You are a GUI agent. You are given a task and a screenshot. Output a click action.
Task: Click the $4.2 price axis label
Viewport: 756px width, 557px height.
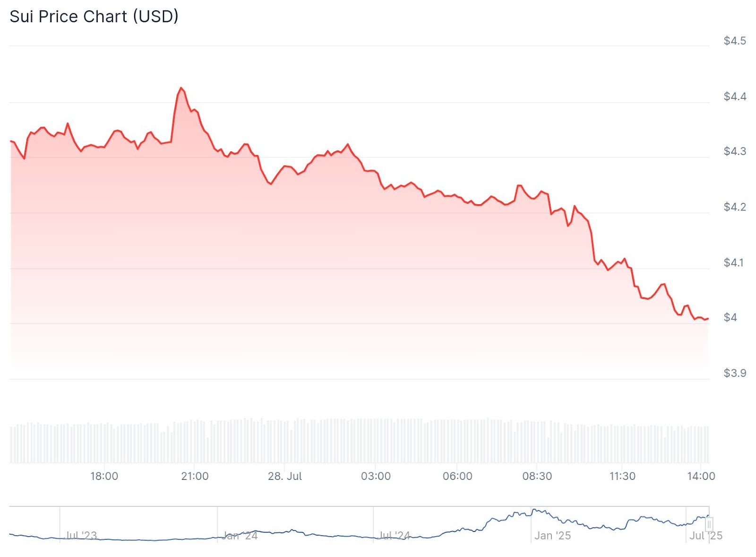coord(735,207)
